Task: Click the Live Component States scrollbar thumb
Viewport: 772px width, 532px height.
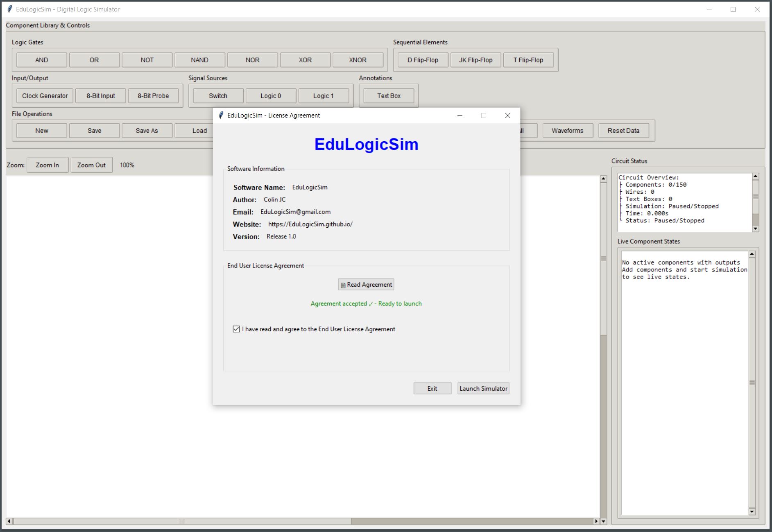Action: pyautogui.click(x=752, y=383)
